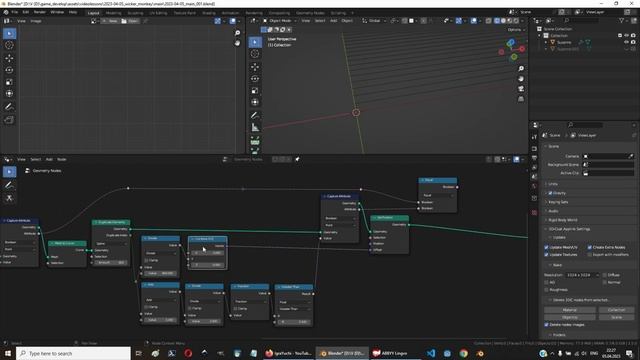
Task: Open the Edit menu
Action: coord(26,12)
